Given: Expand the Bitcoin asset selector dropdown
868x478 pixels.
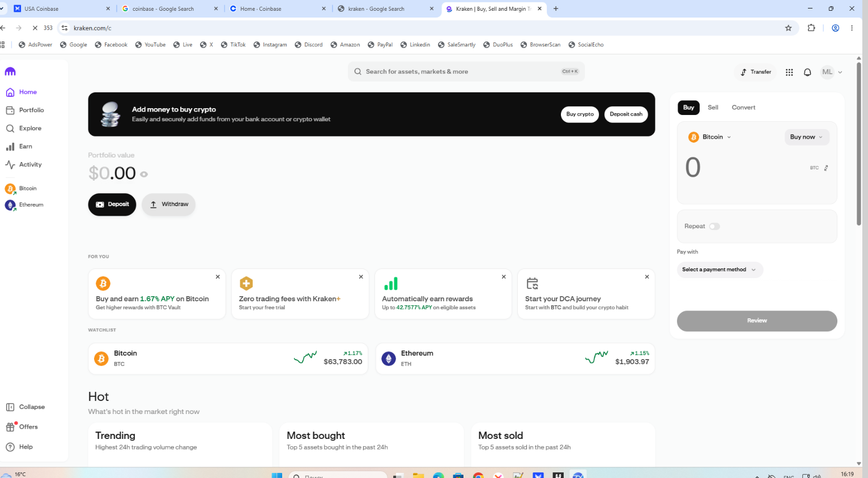Looking at the screenshot, I should tap(710, 137).
